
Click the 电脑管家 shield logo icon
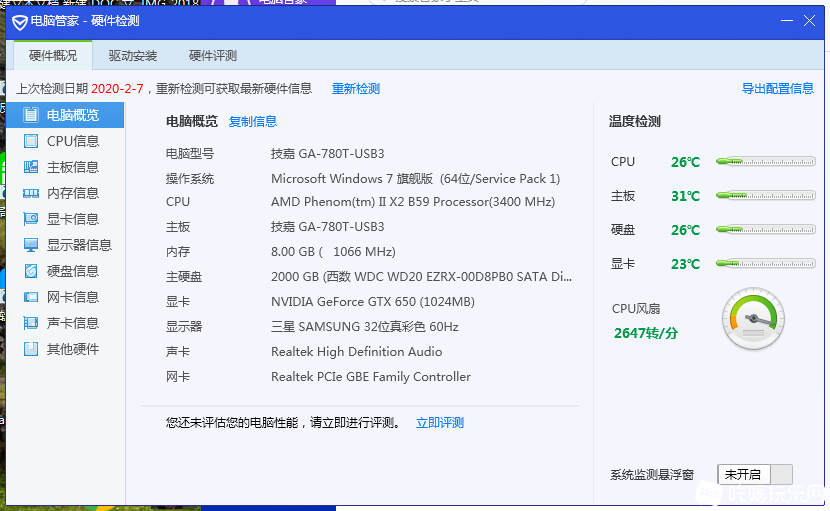click(20, 22)
